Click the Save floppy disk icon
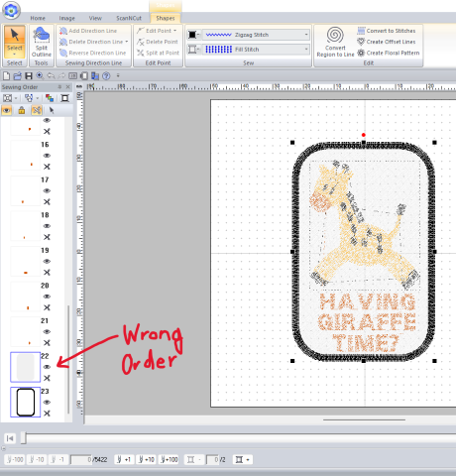The width and height of the screenshot is (456, 476). [29, 76]
